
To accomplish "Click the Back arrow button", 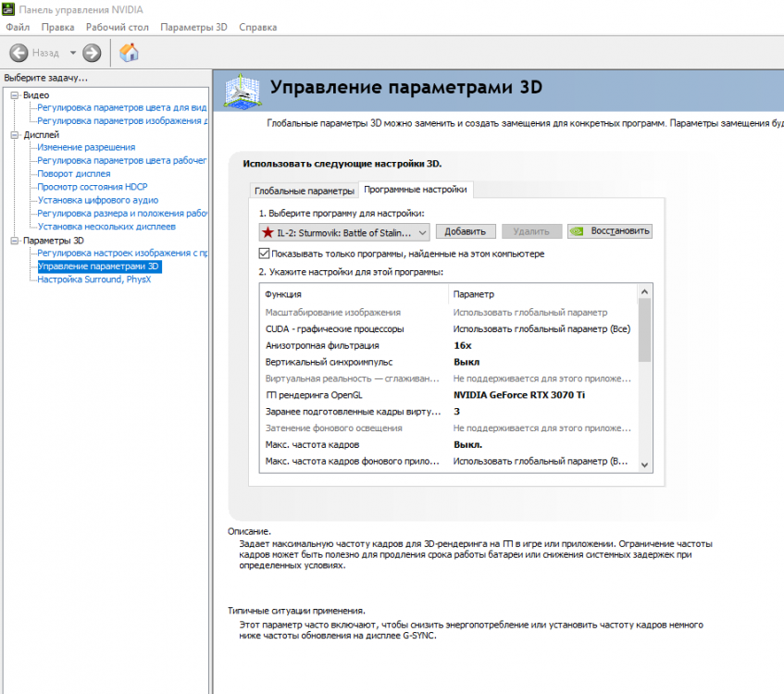I will click(x=19, y=53).
